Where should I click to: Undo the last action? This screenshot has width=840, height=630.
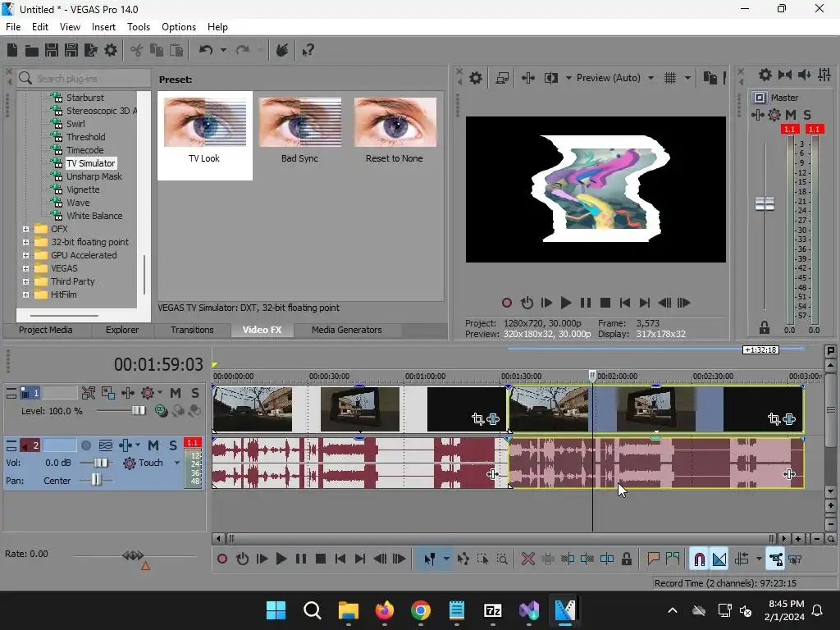point(206,50)
